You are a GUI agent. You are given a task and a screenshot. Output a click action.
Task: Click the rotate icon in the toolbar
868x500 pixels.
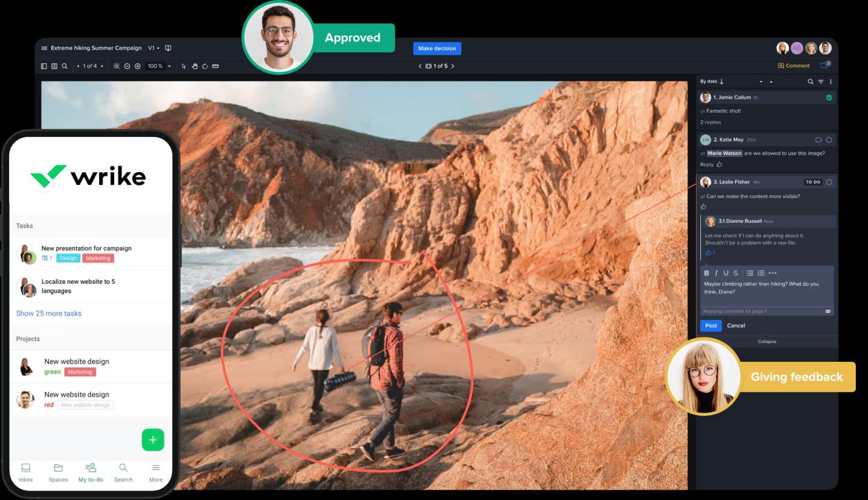point(205,66)
